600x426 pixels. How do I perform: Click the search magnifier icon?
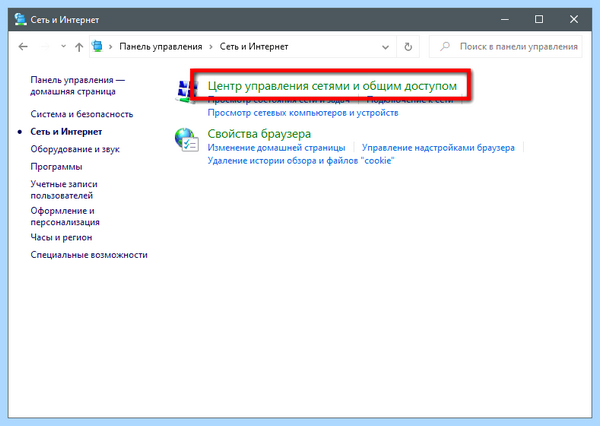[444, 47]
